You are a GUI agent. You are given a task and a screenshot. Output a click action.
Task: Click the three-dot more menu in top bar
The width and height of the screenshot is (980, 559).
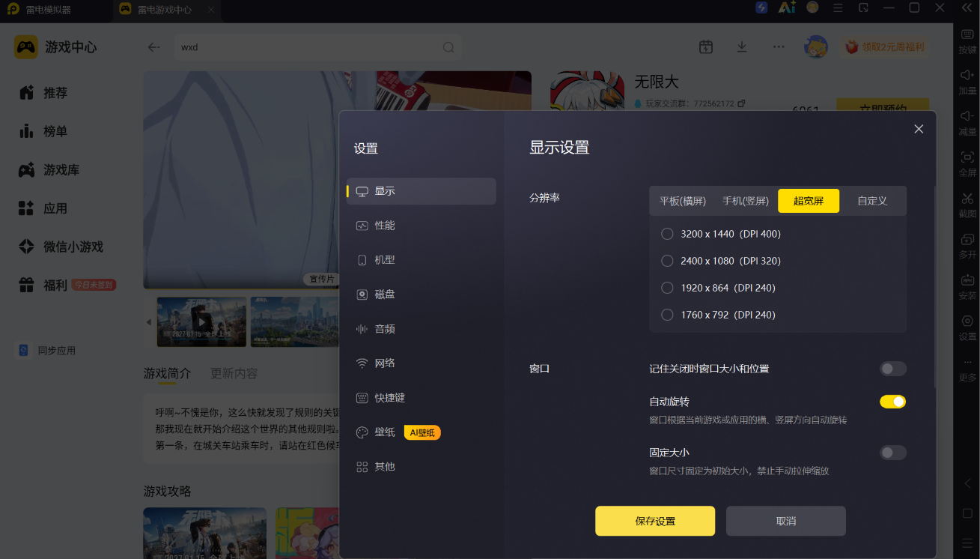(779, 46)
